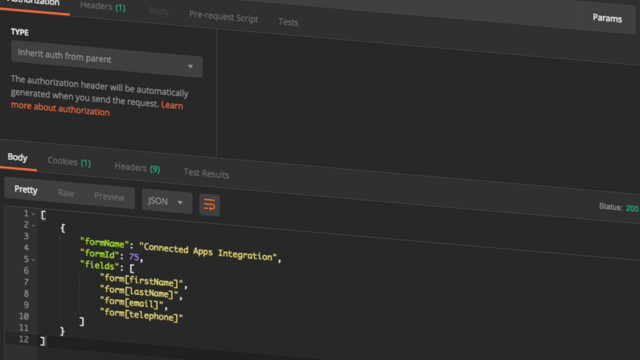Select the response Body tab

tap(18, 158)
